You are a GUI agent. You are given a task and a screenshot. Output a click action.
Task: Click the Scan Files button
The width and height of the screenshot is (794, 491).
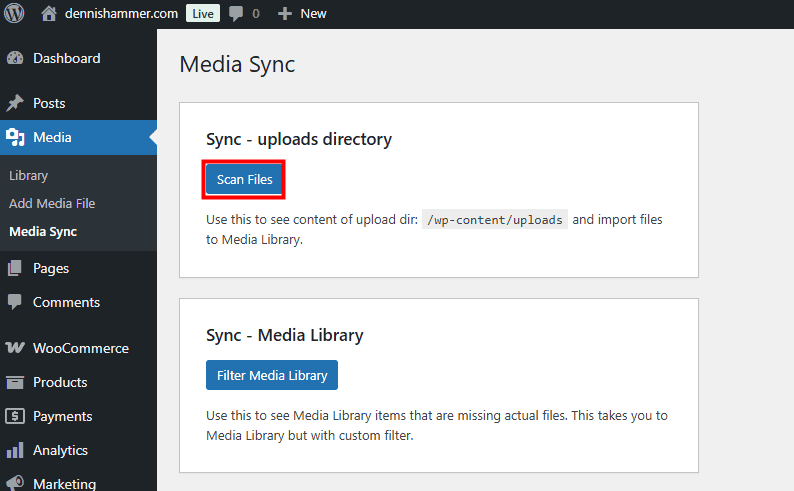click(244, 179)
